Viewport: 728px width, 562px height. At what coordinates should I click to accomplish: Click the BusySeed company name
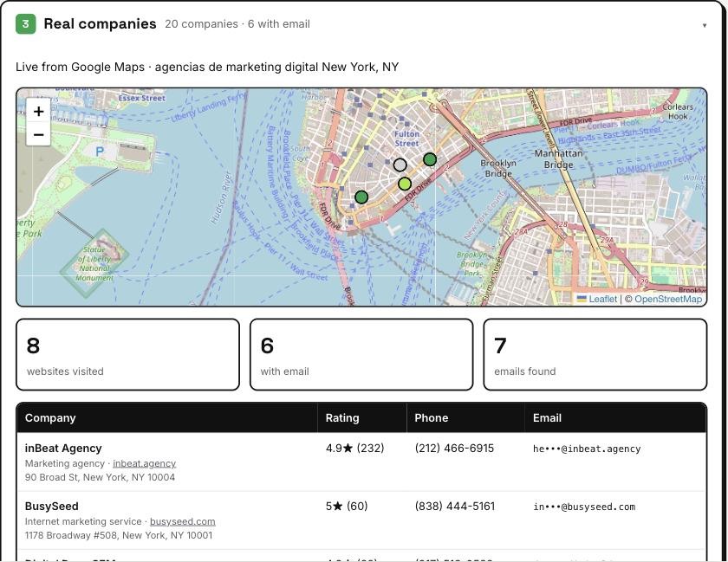(x=51, y=507)
